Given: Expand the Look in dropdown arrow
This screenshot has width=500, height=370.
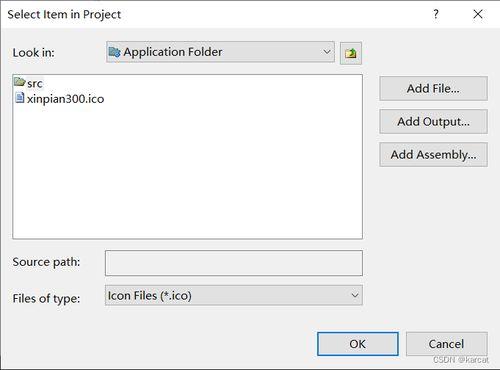Looking at the screenshot, I should [327, 52].
